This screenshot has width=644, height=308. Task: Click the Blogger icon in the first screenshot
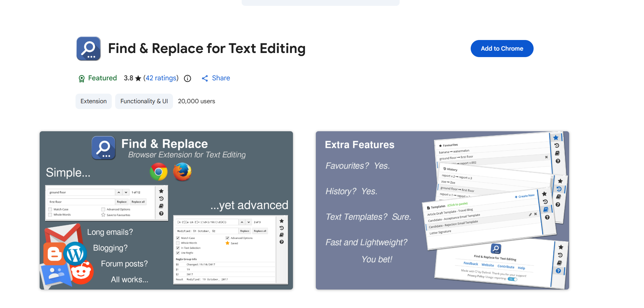(54, 254)
